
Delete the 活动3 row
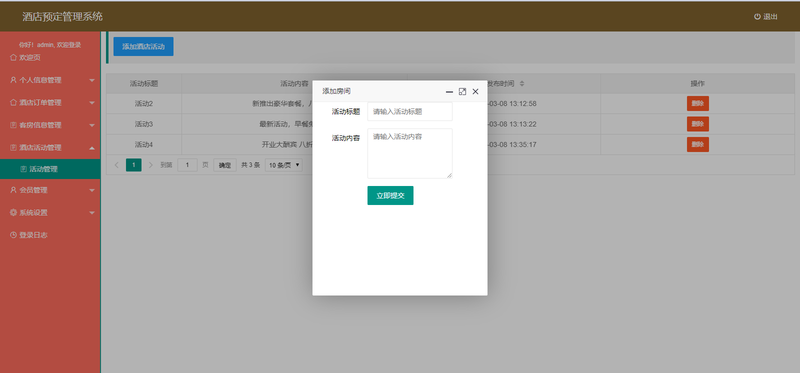tap(697, 124)
